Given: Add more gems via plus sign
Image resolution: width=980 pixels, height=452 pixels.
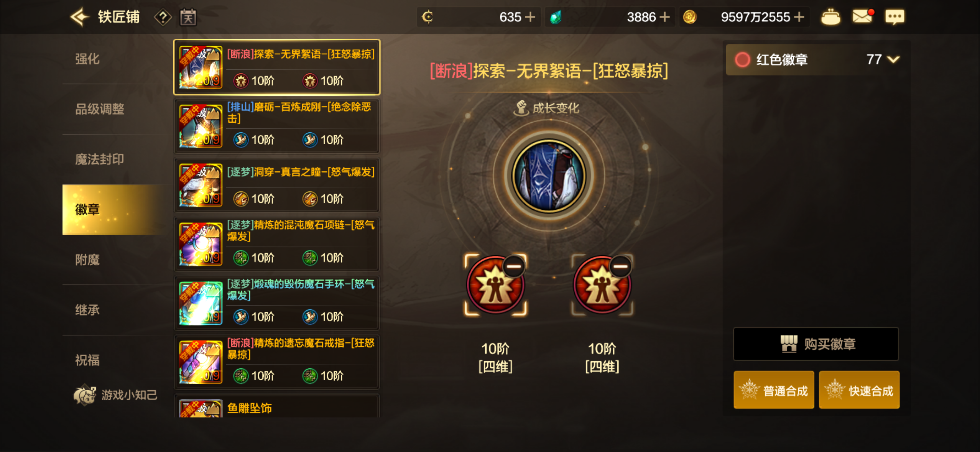Looking at the screenshot, I should tap(665, 17).
